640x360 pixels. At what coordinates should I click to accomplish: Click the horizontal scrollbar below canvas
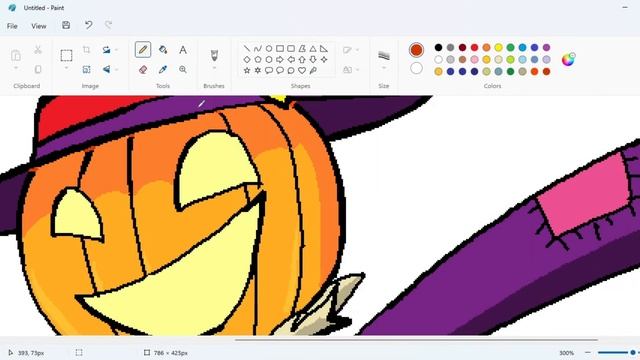point(416,339)
